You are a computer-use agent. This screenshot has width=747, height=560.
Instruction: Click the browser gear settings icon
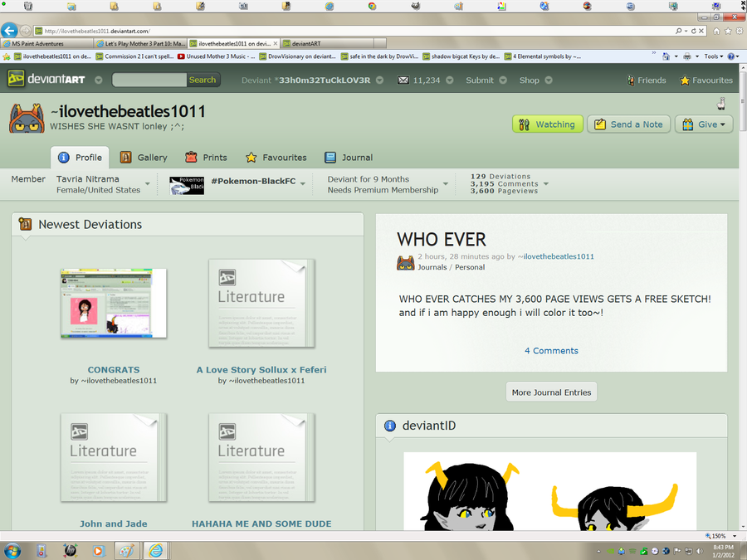click(x=739, y=31)
